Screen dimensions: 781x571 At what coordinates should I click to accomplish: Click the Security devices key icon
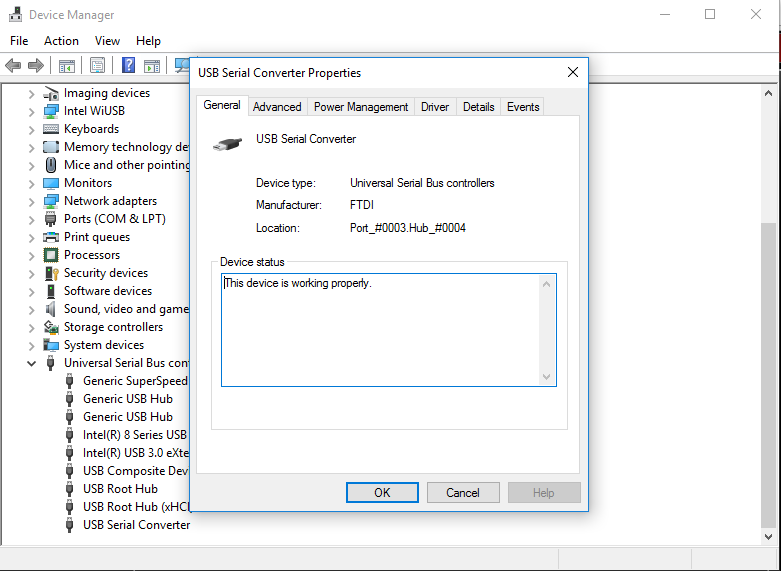[51, 273]
